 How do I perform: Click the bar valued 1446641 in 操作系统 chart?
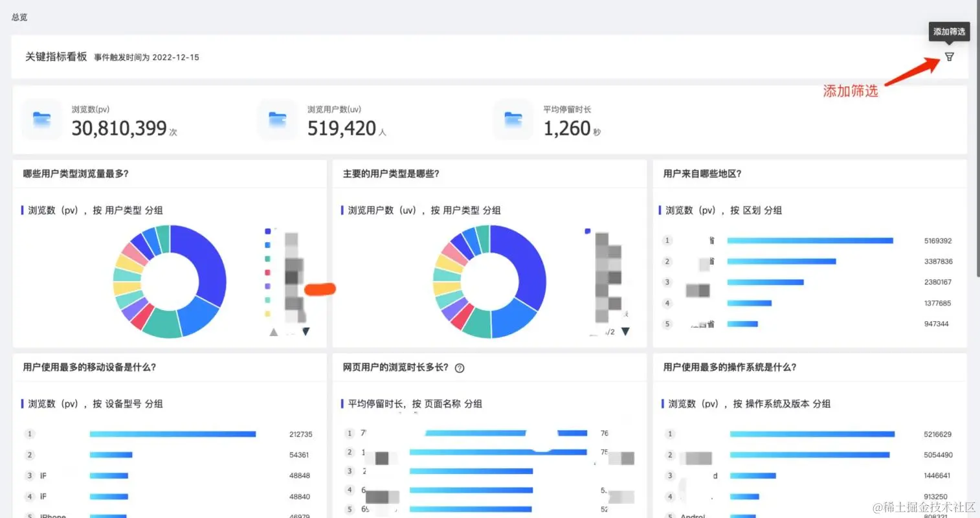[x=753, y=476]
